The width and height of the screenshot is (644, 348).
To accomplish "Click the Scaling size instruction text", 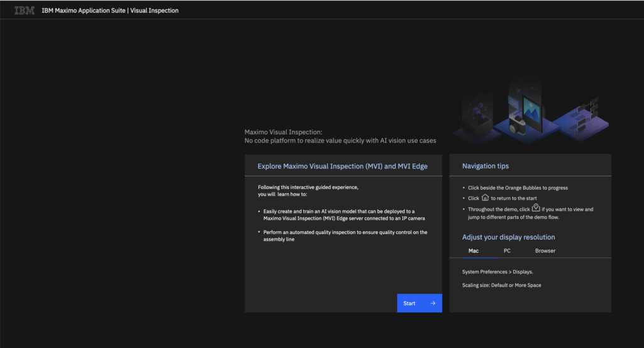I will coord(501,285).
